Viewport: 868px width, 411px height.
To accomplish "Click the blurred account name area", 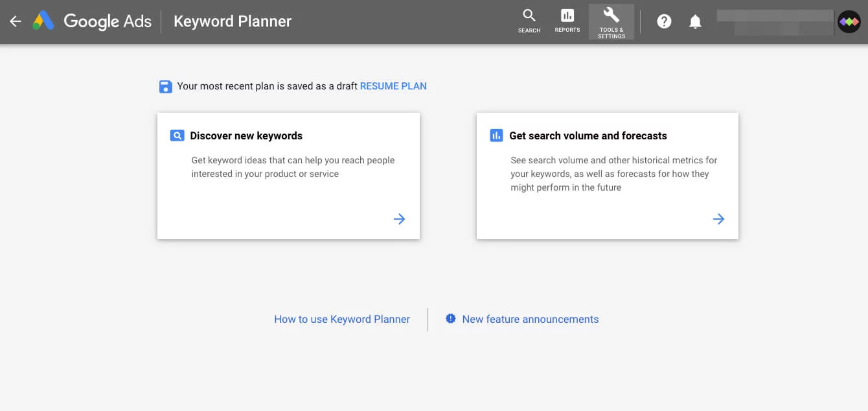I will (775, 21).
